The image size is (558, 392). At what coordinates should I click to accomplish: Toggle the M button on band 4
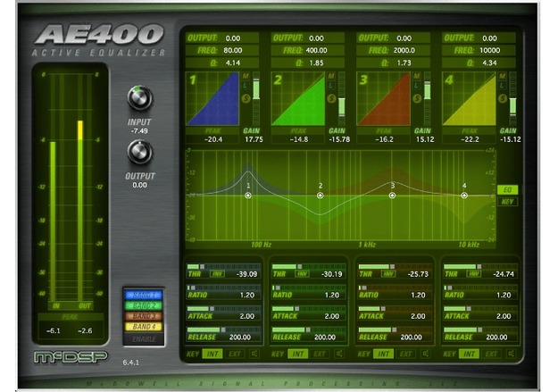coord(502,76)
